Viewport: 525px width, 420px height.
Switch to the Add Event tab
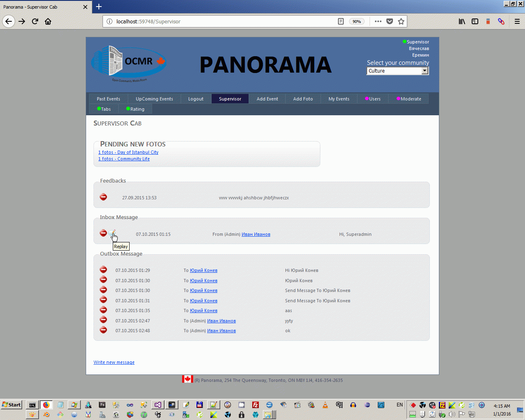[267, 99]
